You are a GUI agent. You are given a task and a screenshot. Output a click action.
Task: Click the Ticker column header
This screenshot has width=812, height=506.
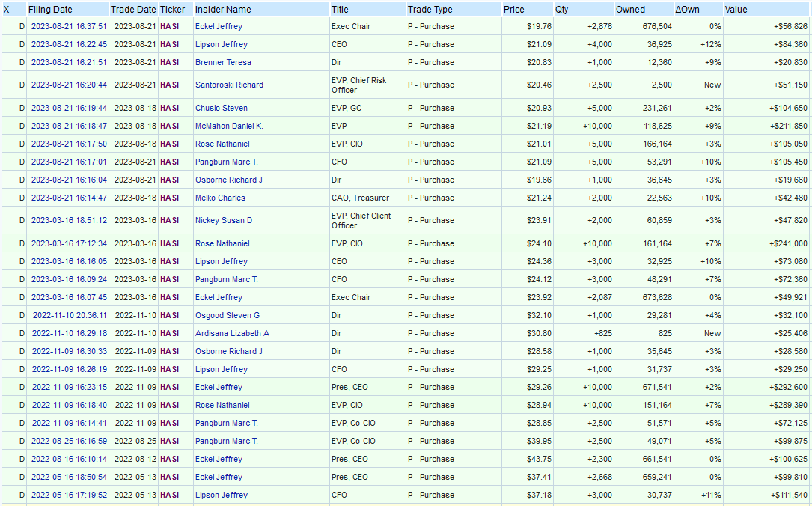pyautogui.click(x=172, y=10)
